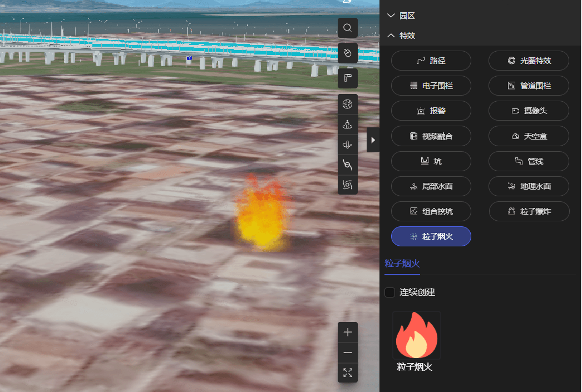Click the search magnifier icon on map toolbar
The height and width of the screenshot is (392, 582).
click(x=348, y=28)
